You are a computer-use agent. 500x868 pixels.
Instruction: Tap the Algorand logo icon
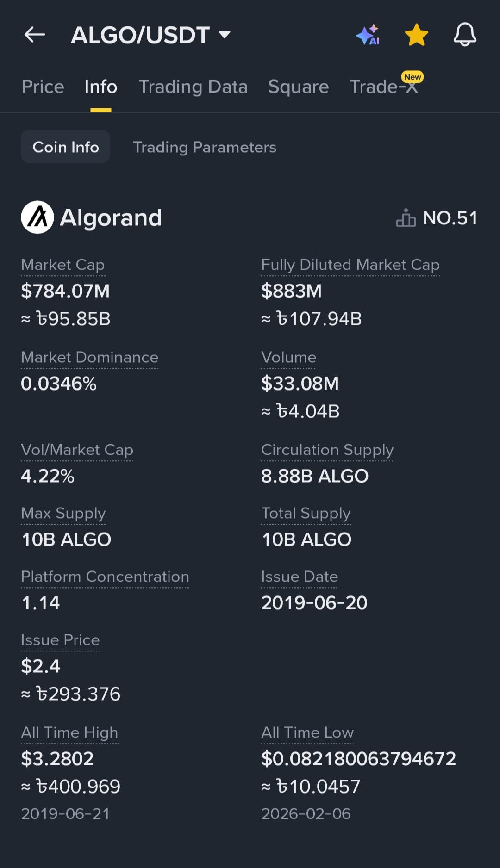pos(37,217)
